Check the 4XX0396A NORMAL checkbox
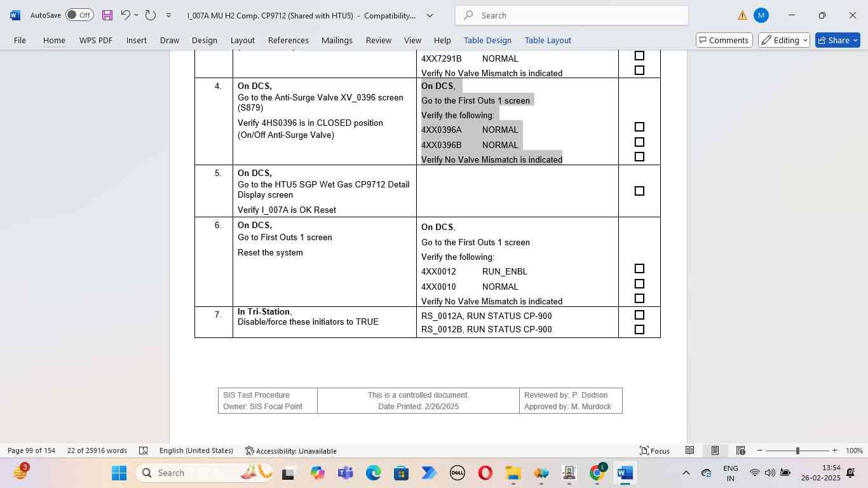Screen dimensions: 868x488 [639, 127]
